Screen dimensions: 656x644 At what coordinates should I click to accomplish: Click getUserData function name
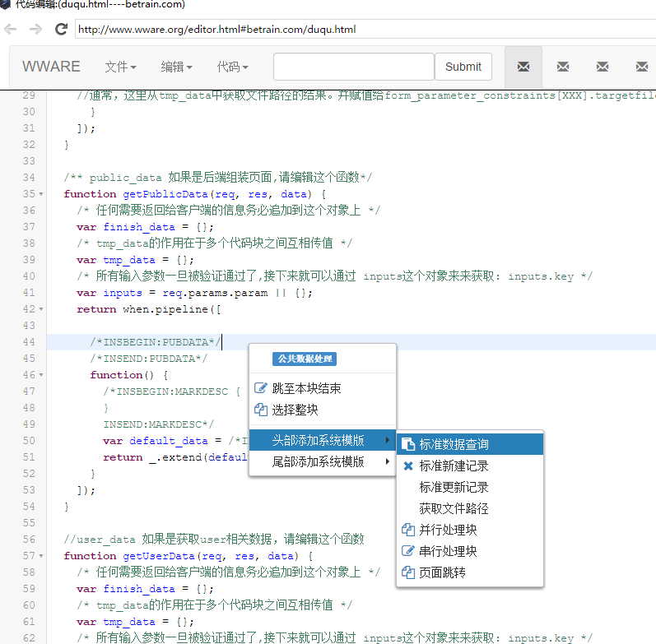(159, 556)
